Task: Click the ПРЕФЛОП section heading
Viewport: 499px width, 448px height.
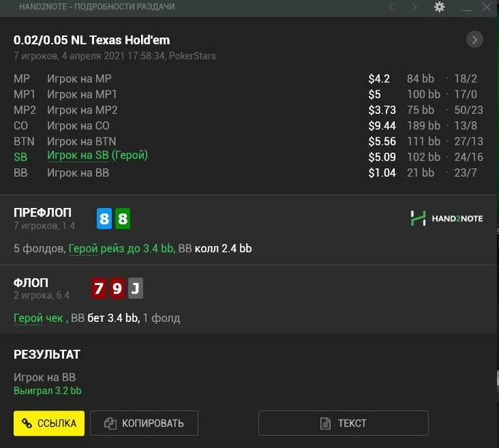Action: (43, 212)
